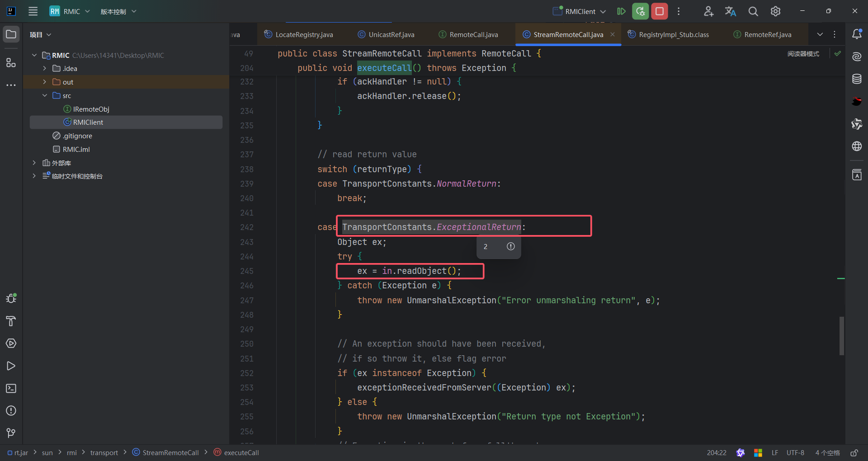Screen dimensions: 868x461
Task: Toggle the read-only lock in status bar
Action: (854, 453)
